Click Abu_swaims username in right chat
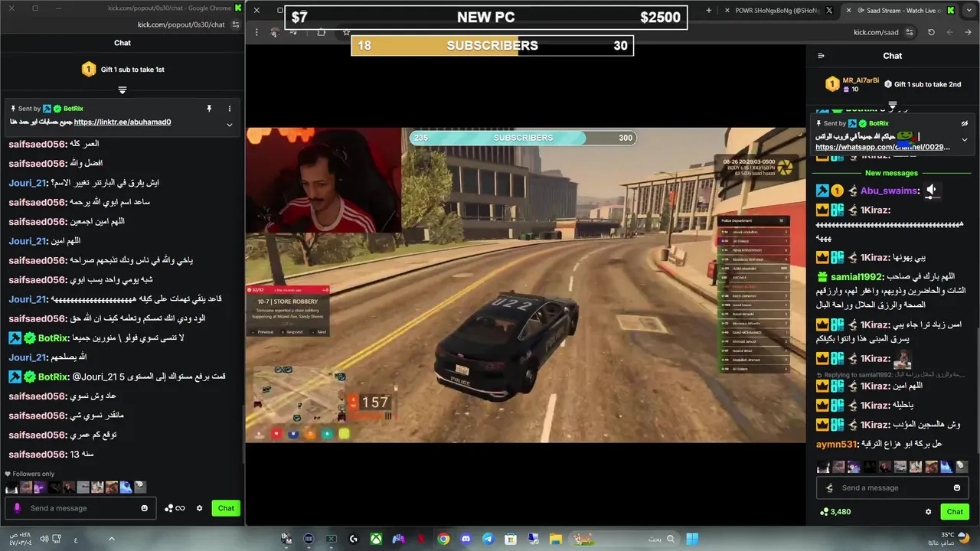The height and width of the screenshot is (551, 980). coord(889,191)
